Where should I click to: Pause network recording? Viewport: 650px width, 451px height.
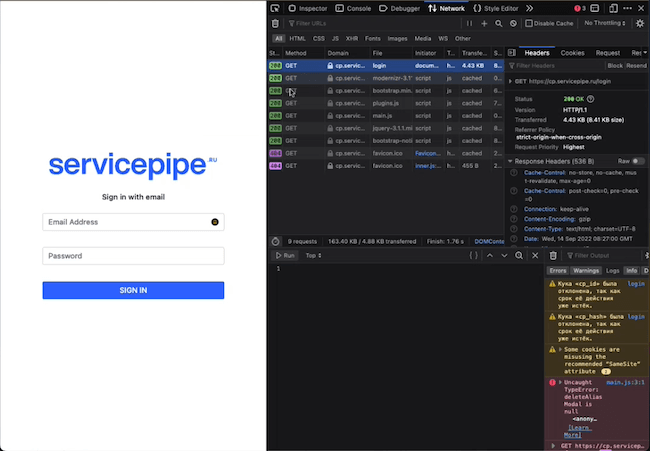[469, 24]
